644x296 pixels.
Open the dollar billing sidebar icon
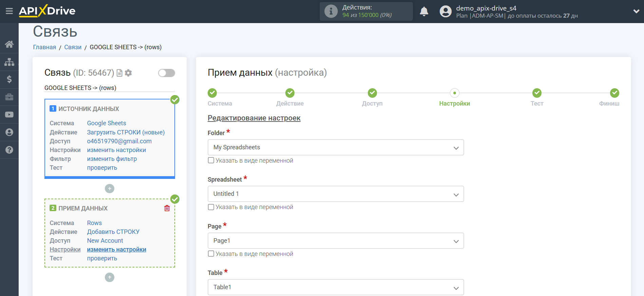(x=9, y=79)
